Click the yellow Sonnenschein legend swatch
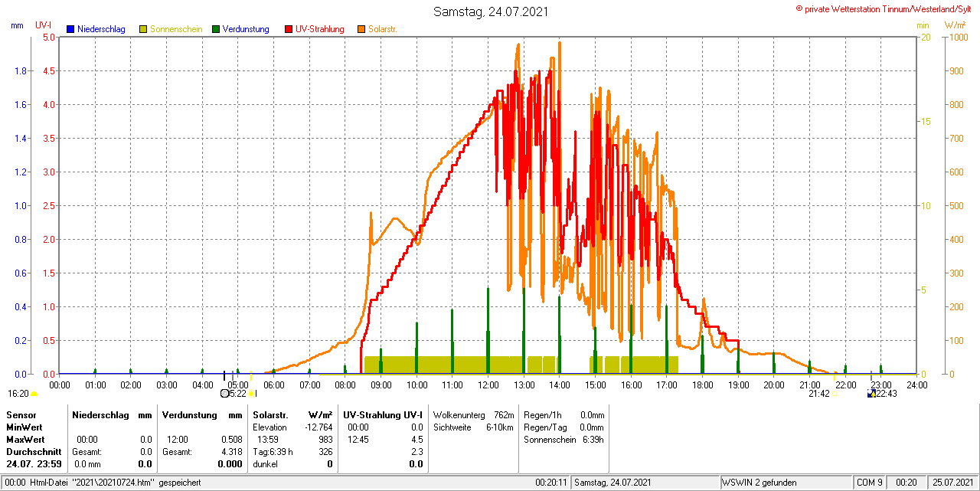Image resolution: width=980 pixels, height=491 pixels. [x=143, y=29]
